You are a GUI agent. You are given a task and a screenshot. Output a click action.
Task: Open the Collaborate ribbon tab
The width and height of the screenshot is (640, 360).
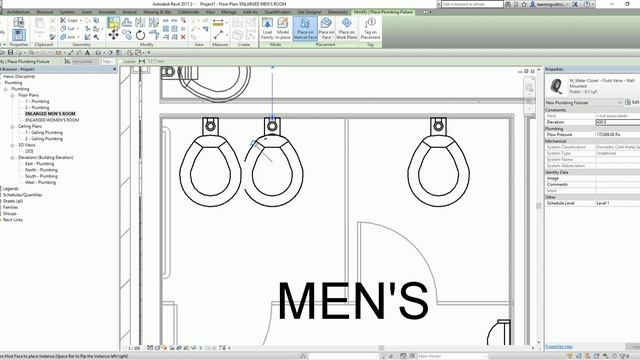(189, 12)
